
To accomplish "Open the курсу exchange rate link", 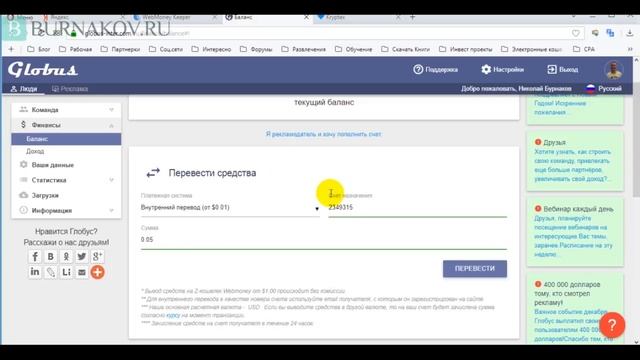I will pos(173,315).
